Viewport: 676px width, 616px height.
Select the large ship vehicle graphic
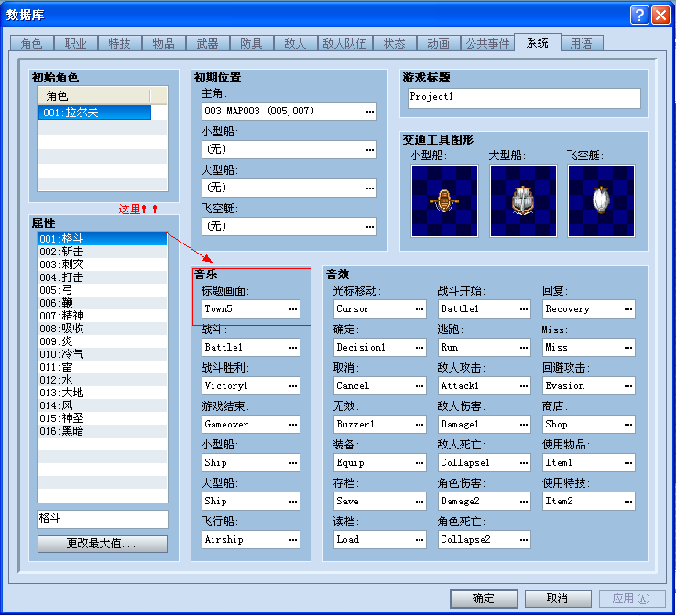point(523,200)
